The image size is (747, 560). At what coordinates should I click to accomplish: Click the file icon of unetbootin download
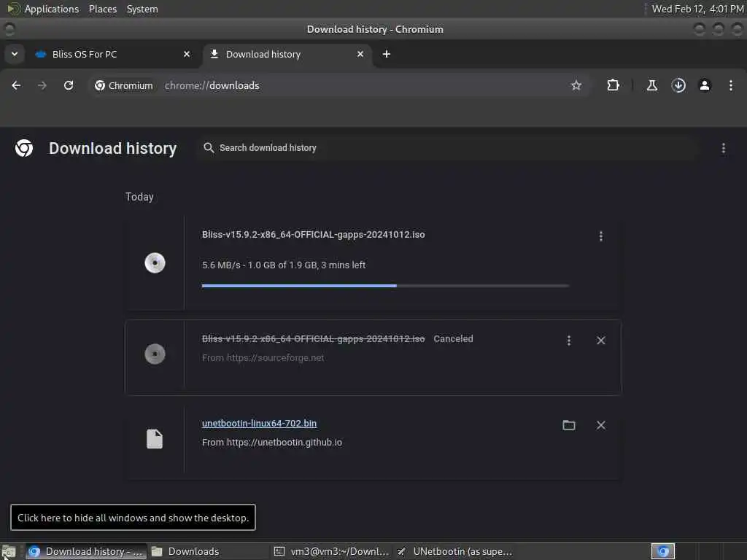click(155, 439)
